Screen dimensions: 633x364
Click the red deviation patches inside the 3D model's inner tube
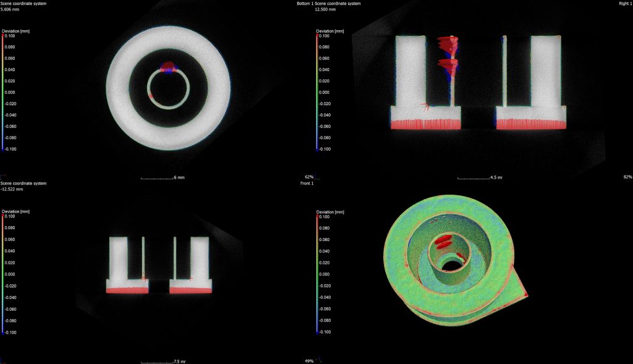444,242
